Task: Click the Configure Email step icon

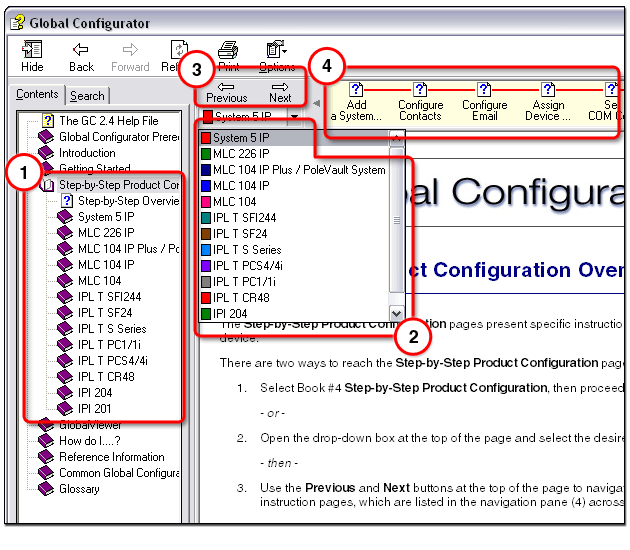Action: tap(484, 89)
